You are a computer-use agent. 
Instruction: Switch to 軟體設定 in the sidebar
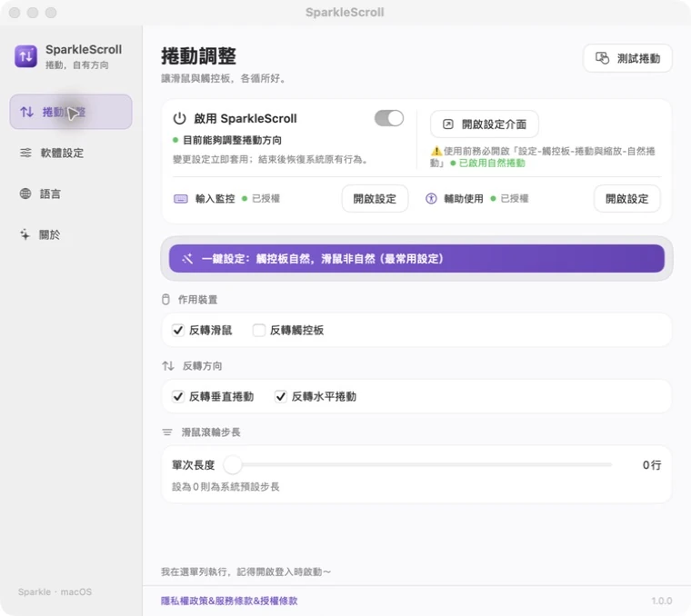coord(71,153)
